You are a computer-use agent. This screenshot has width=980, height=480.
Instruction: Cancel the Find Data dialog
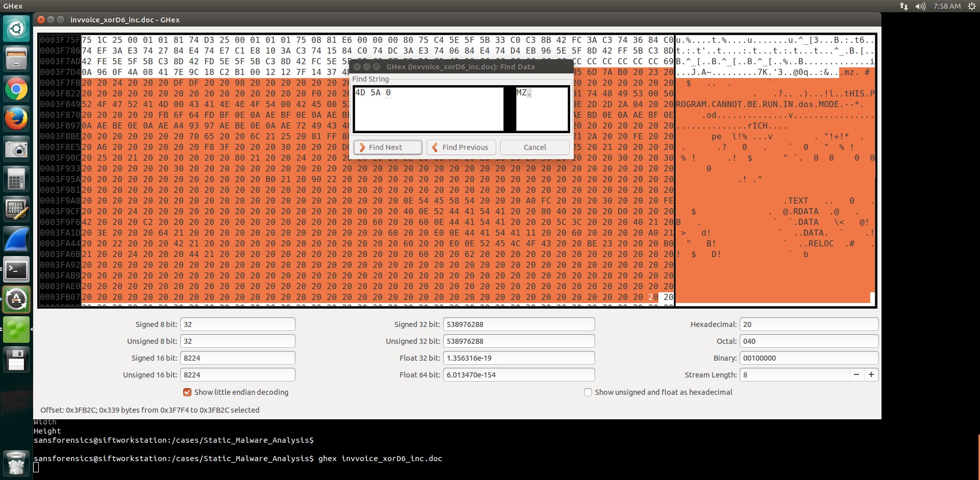coord(534,147)
